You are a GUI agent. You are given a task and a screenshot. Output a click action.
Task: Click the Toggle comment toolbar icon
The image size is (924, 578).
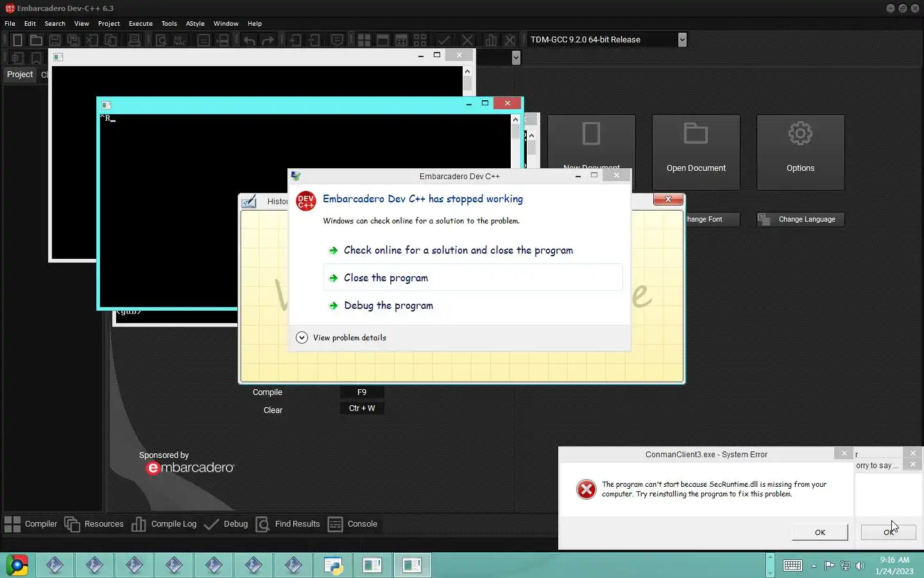(x=337, y=40)
